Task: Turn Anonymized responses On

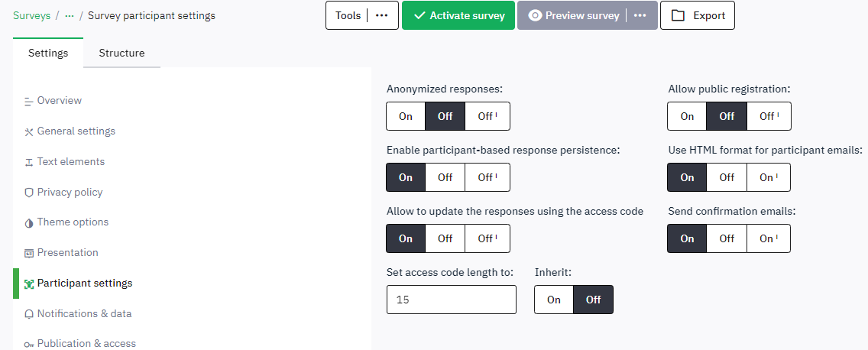Action: point(406,116)
